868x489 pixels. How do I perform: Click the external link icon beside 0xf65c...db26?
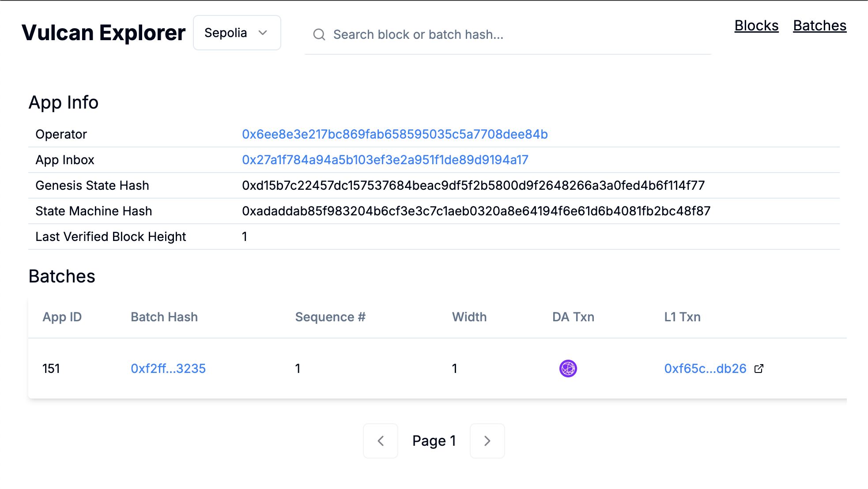click(x=759, y=369)
